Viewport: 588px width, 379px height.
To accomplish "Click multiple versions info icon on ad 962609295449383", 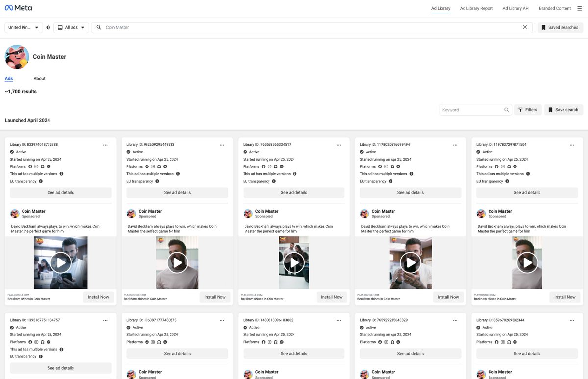I will [x=178, y=174].
